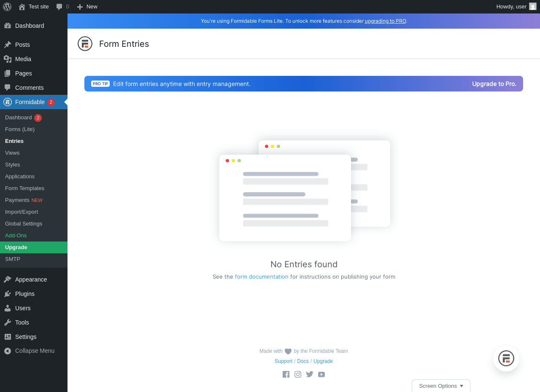This screenshot has width=540, height=392.
Task: Open the YouTube icon in footer
Action: [321, 374]
